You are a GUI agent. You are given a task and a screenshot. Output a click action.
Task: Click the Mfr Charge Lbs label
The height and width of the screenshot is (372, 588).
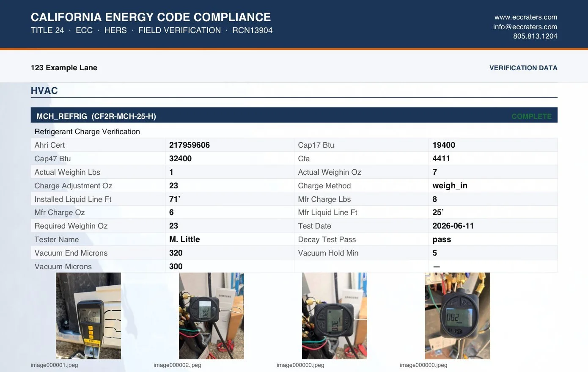(324, 199)
